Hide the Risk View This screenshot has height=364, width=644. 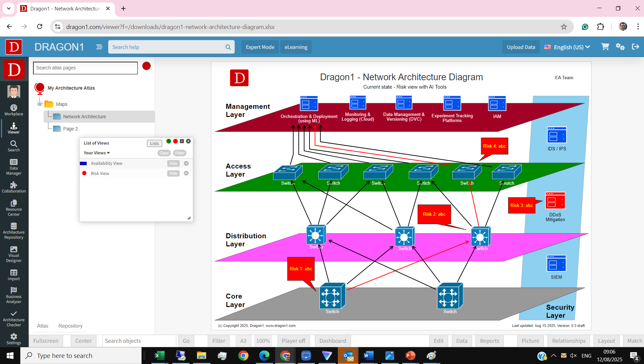click(173, 173)
